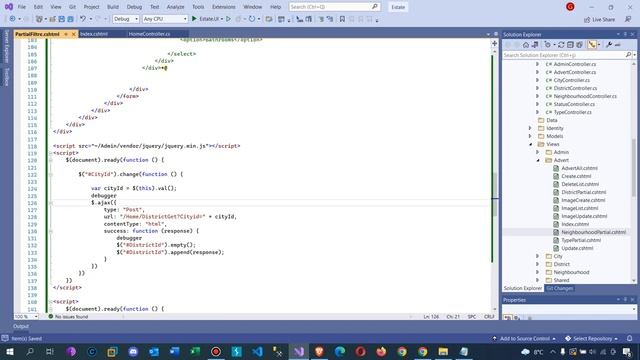
Task: Open Firefox from the taskbar
Action: 381,351
